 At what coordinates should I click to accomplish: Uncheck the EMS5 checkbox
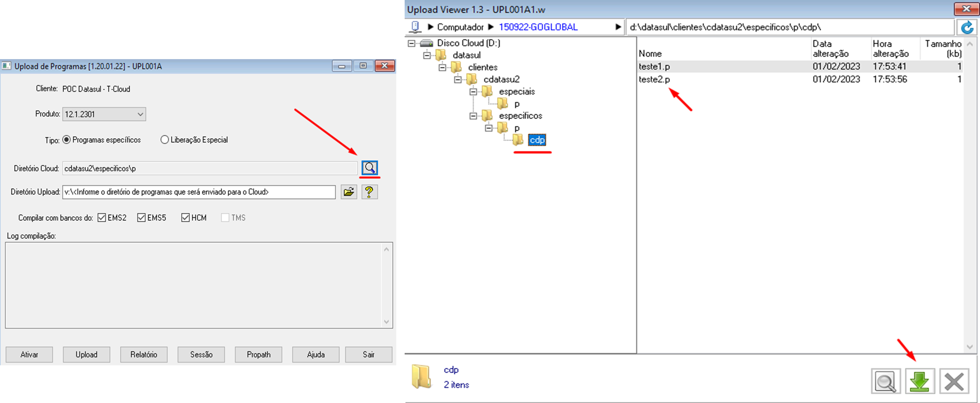pos(141,218)
